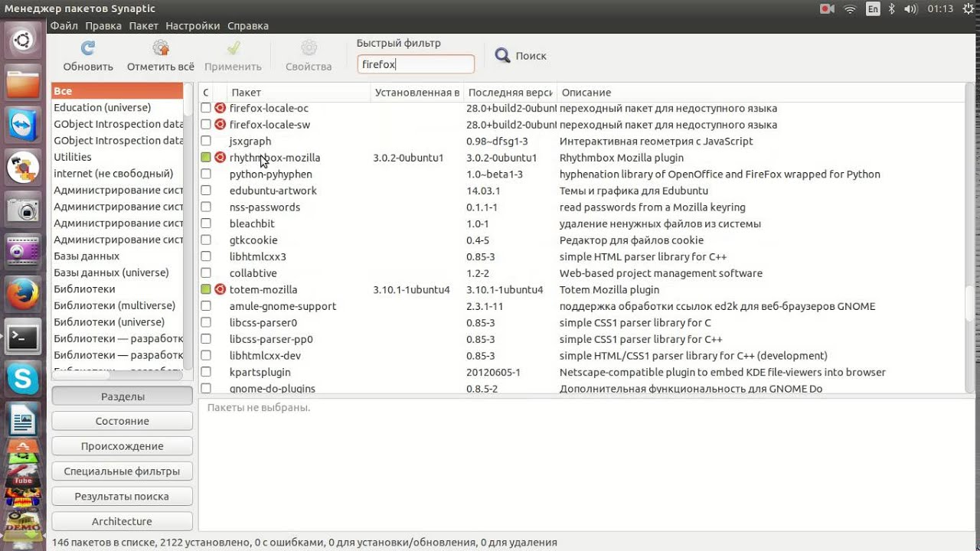980x551 pixels.
Task: Open the Справка menu
Action: (248, 25)
